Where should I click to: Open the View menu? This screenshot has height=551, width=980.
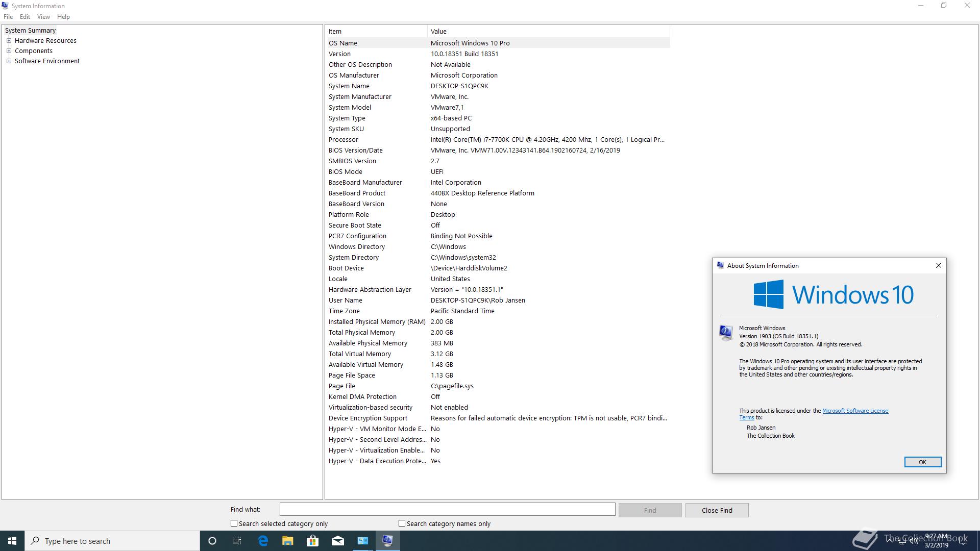(x=43, y=17)
